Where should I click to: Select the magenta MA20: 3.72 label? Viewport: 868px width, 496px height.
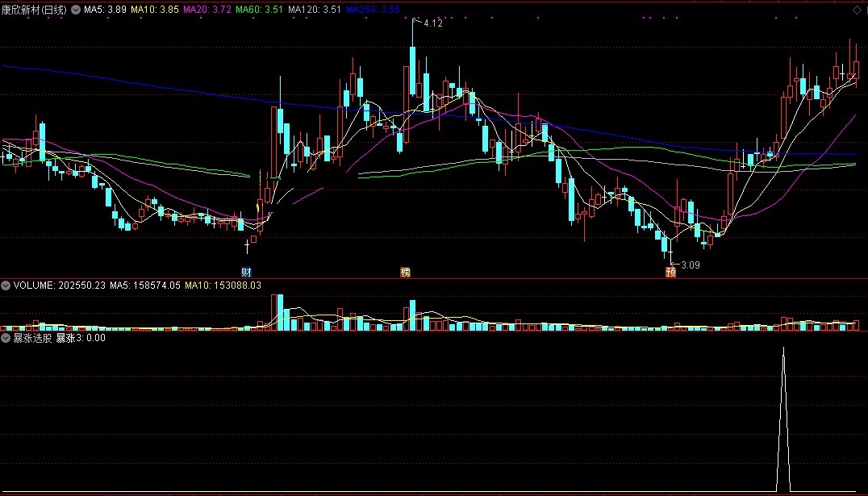point(207,10)
